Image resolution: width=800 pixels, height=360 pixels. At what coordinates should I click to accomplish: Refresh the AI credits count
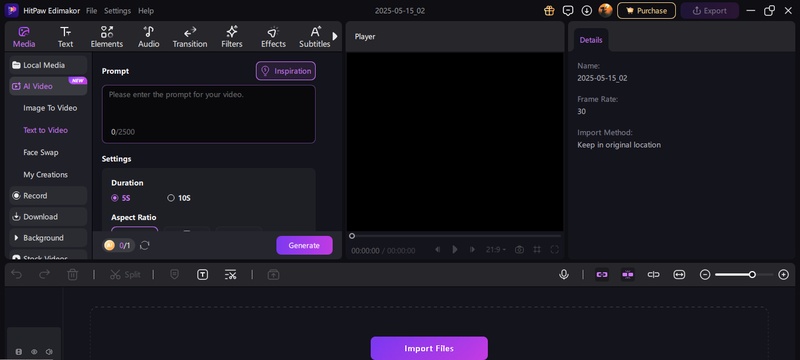145,245
